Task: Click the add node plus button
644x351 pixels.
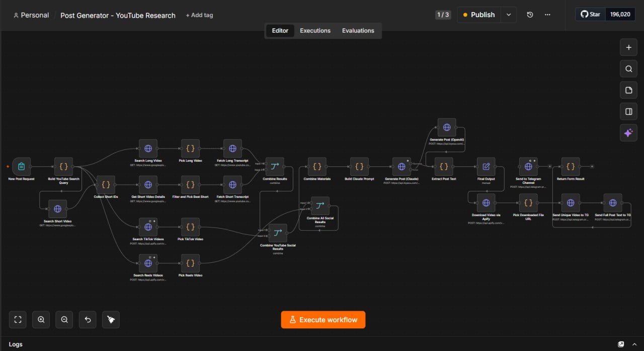Action: point(628,48)
